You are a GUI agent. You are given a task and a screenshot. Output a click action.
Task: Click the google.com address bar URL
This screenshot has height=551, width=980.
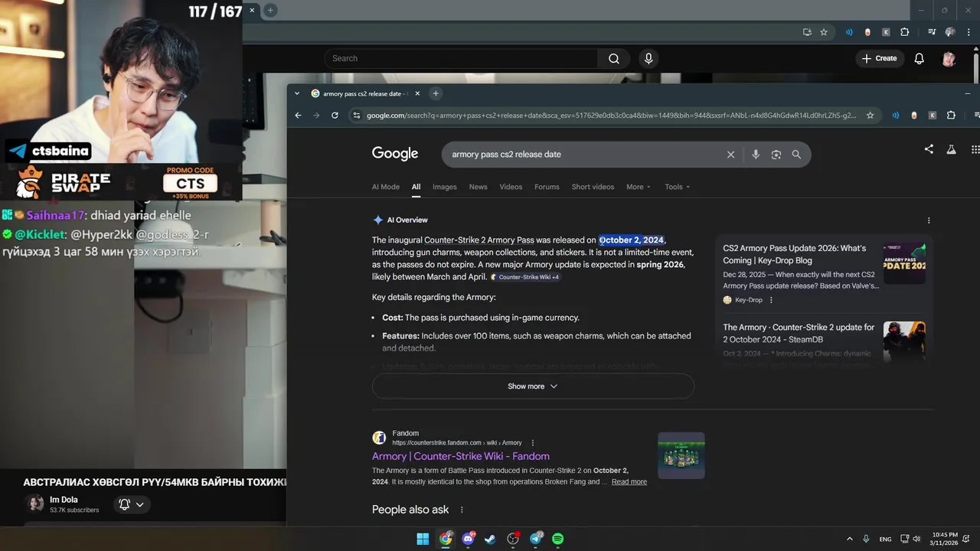point(611,116)
